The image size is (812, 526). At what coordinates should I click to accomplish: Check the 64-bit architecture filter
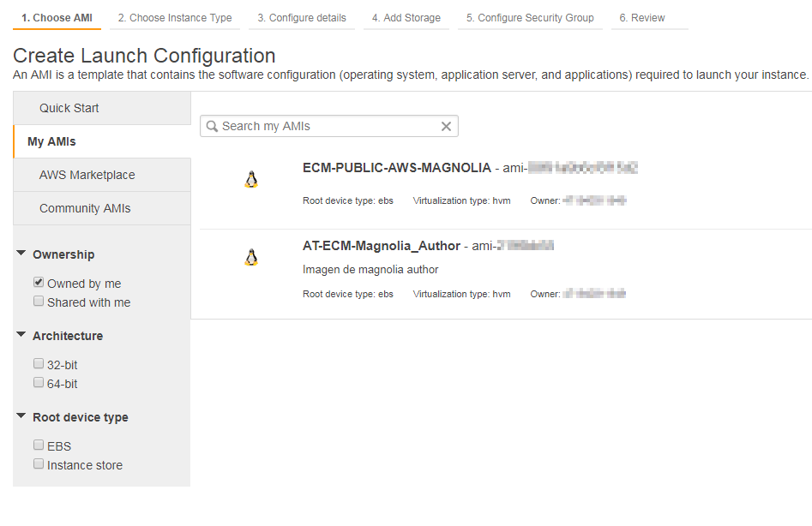(39, 382)
